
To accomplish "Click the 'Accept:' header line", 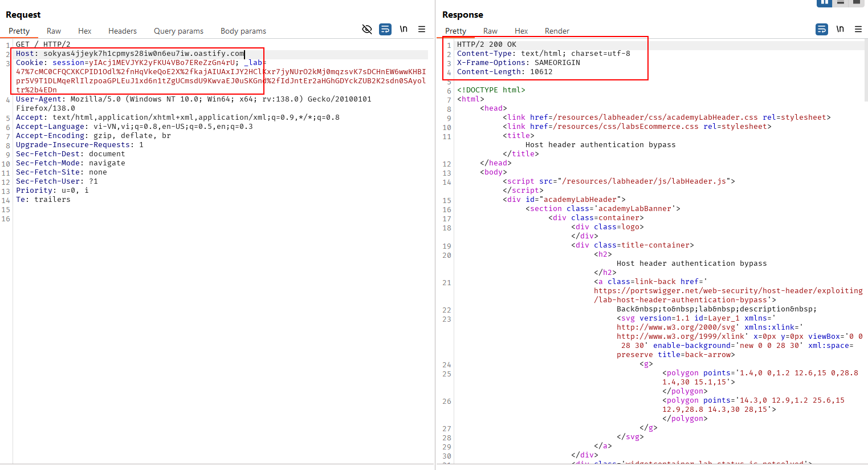I will (178, 117).
